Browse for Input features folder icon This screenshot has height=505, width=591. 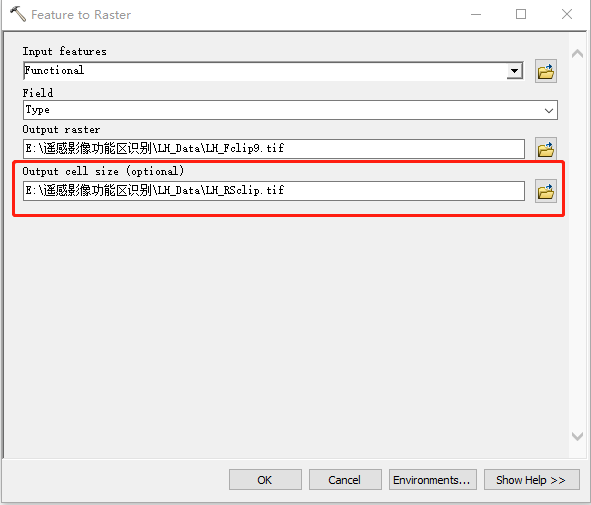pyautogui.click(x=546, y=71)
